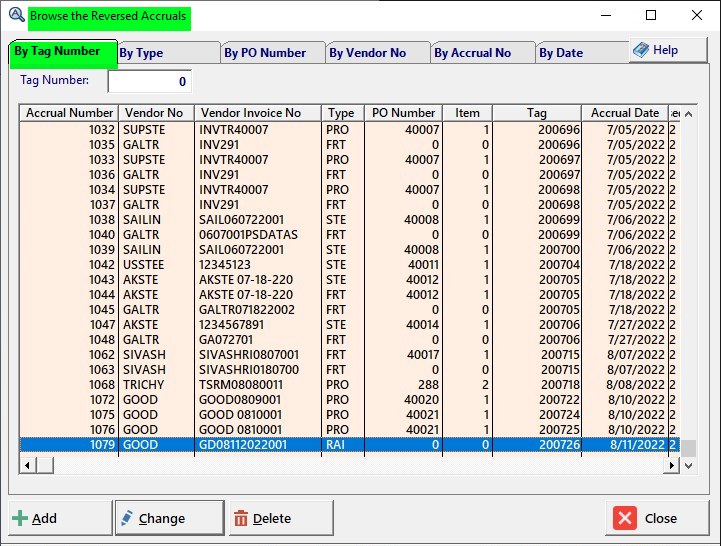
Task: Click the Close button label
Action: (660, 518)
